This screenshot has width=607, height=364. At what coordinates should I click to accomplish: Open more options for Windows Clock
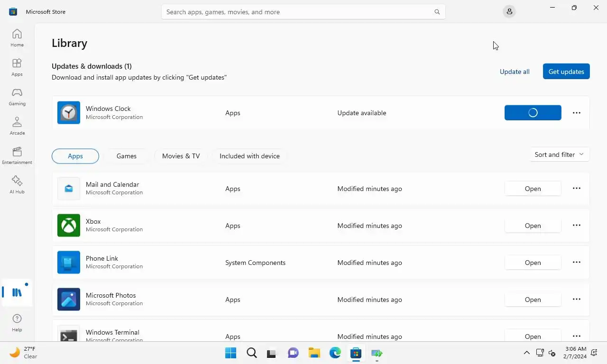pyautogui.click(x=577, y=113)
